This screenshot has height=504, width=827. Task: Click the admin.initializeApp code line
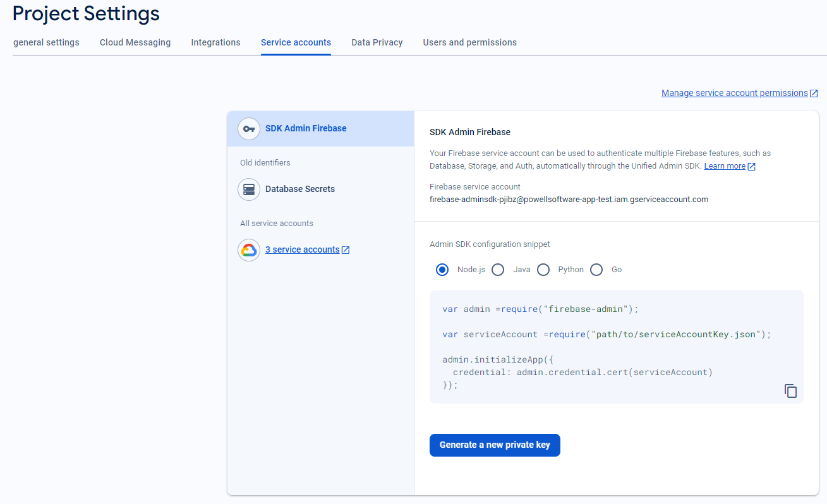(498, 359)
